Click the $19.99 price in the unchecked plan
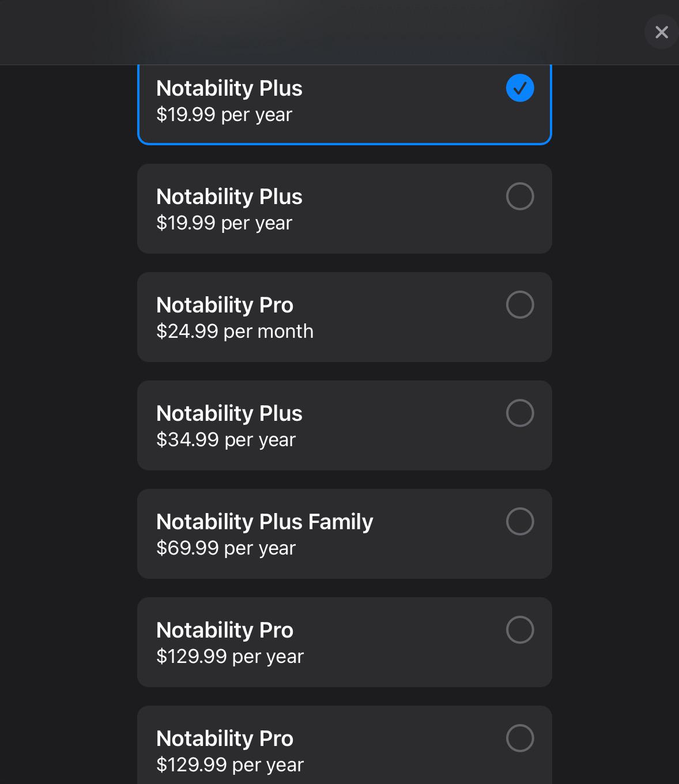679x784 pixels. point(224,223)
